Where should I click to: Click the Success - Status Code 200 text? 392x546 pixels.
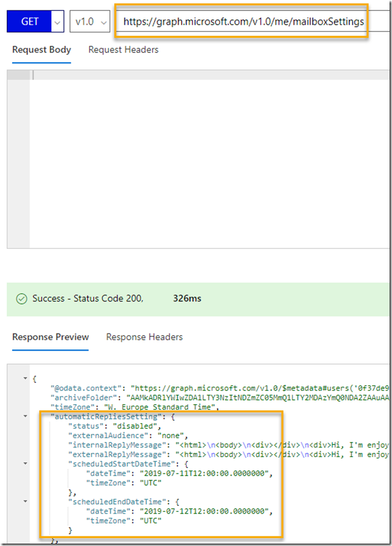point(88,298)
